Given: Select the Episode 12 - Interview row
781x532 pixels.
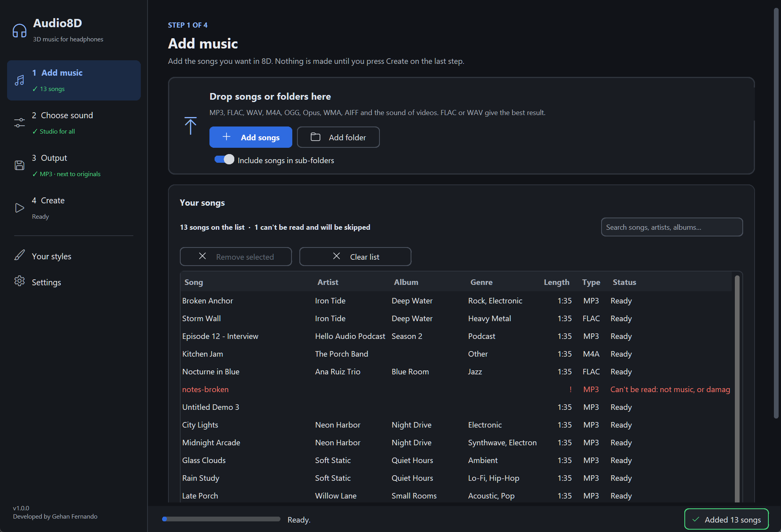Looking at the screenshot, I should click(456, 336).
